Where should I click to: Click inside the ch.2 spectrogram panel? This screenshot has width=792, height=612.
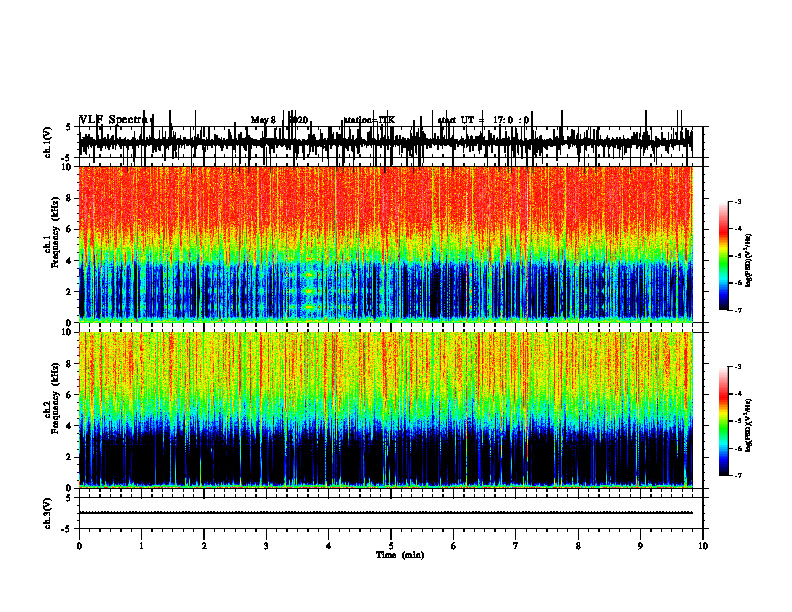(x=385, y=410)
